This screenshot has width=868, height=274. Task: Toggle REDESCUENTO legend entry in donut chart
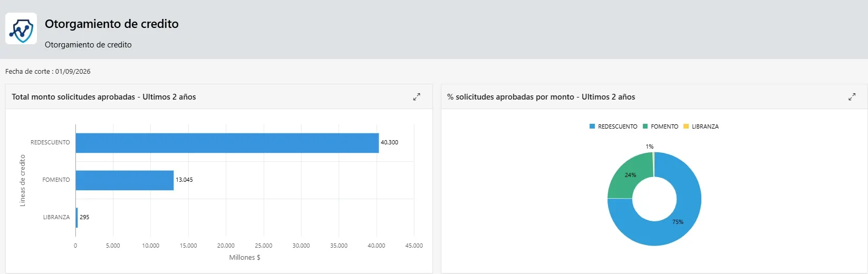click(x=613, y=126)
